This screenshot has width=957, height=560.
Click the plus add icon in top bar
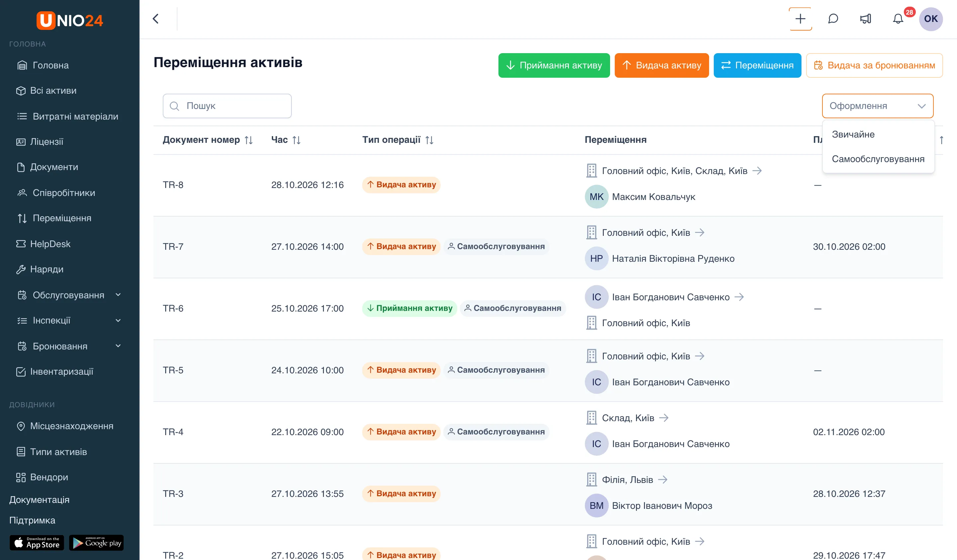[800, 19]
